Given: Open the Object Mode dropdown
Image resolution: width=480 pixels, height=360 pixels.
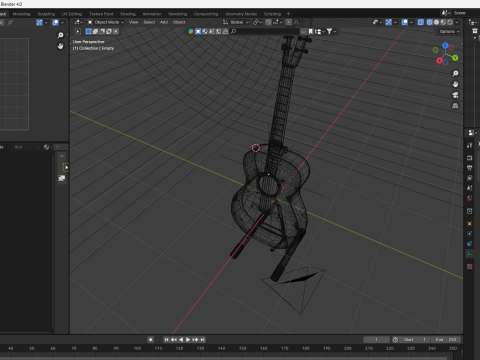Looking at the screenshot, I should click(106, 22).
